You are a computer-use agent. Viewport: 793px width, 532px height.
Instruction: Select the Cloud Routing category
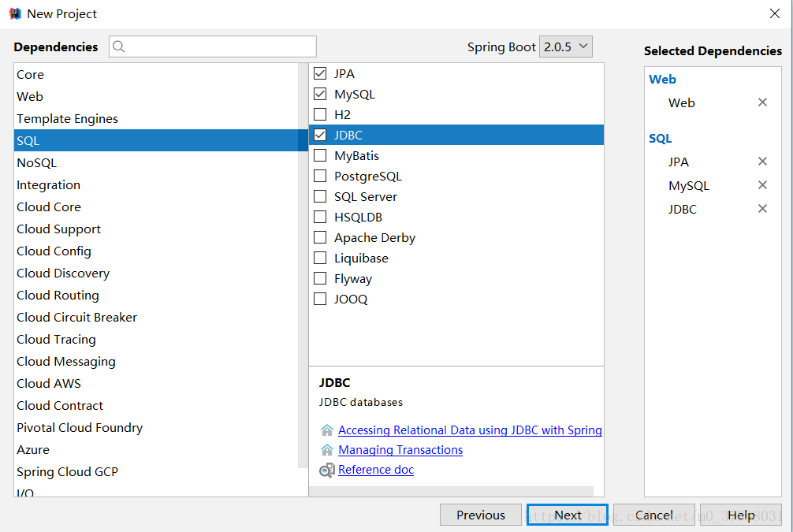pos(156,296)
